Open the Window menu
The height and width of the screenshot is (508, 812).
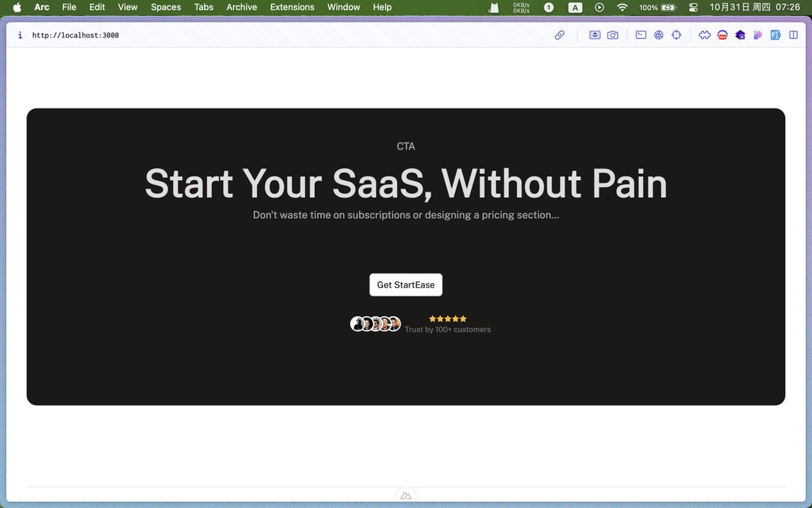[x=344, y=7]
